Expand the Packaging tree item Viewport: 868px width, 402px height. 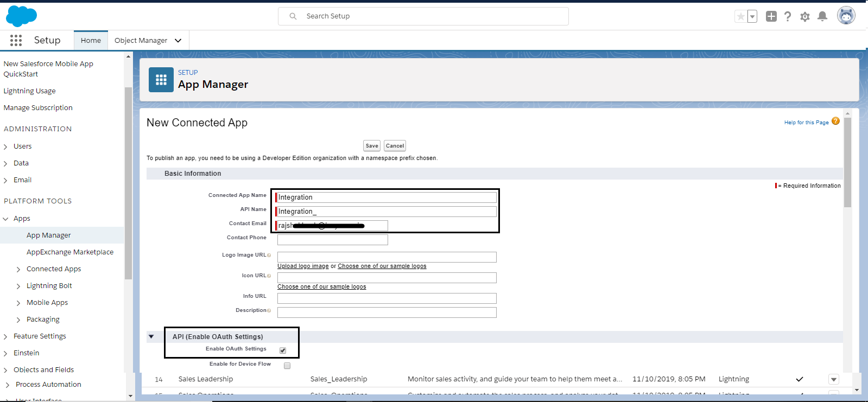18,320
